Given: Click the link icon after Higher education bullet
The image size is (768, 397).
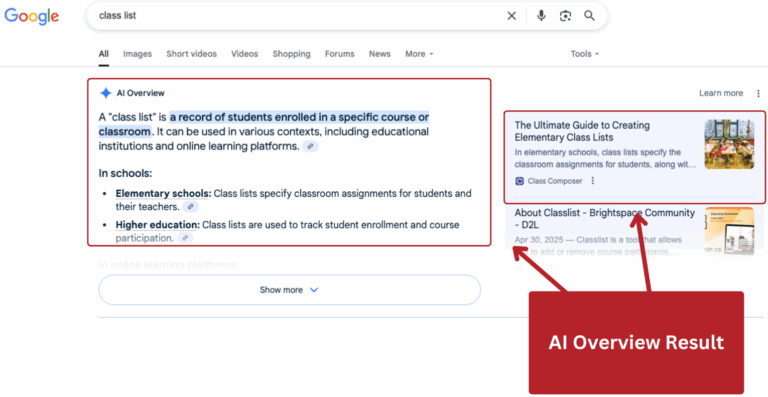Looking at the screenshot, I should (x=185, y=238).
